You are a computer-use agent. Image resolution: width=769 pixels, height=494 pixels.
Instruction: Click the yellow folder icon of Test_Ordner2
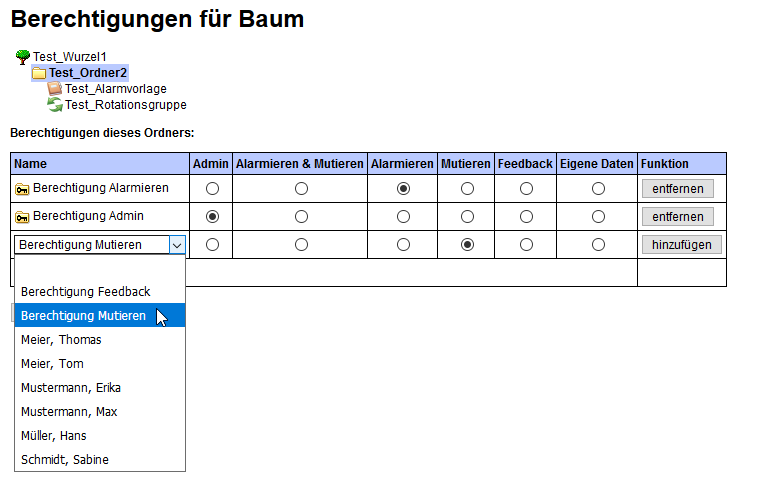click(39, 74)
